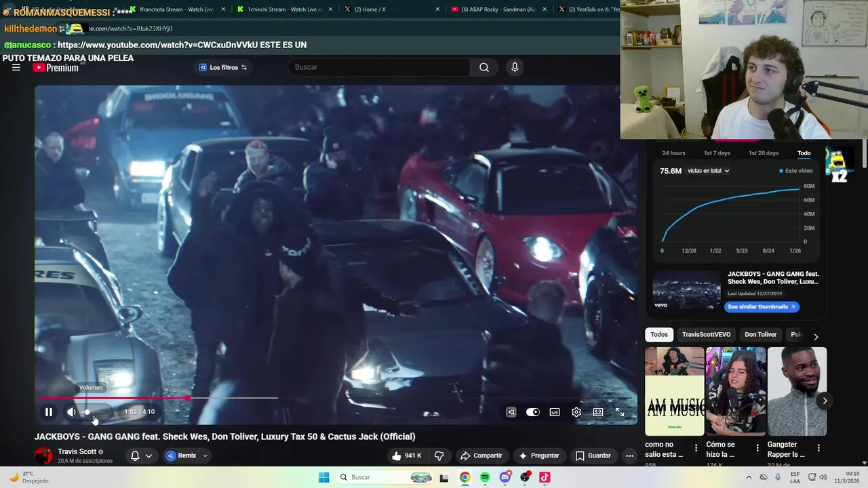Screen dimensions: 868x488
Task: Open the system volume tray icon
Action: pyautogui.click(x=823, y=477)
